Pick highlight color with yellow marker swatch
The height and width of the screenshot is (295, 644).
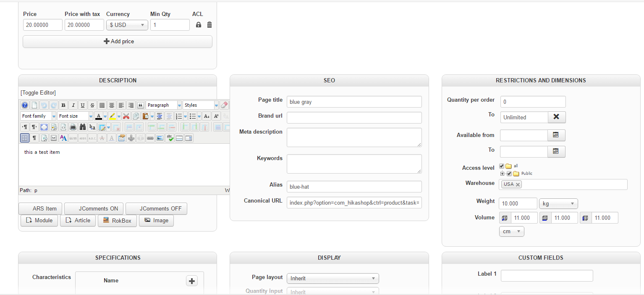pyautogui.click(x=113, y=116)
